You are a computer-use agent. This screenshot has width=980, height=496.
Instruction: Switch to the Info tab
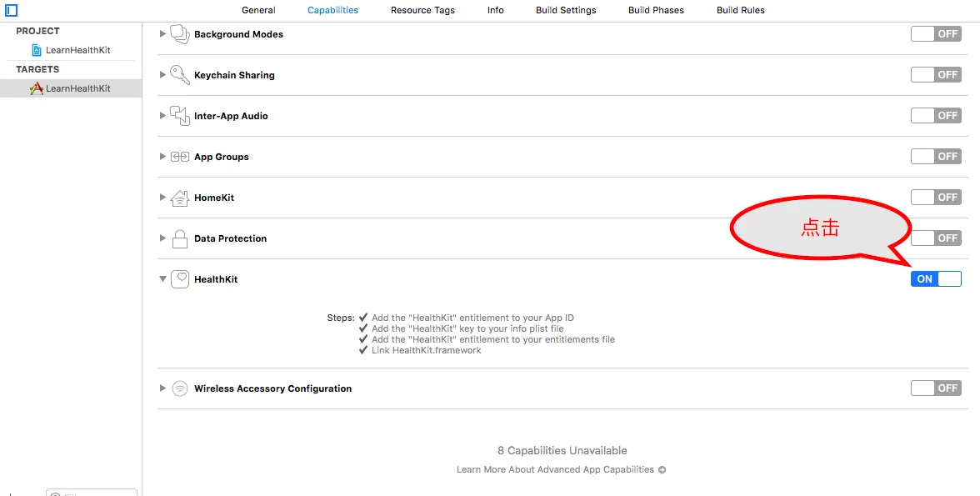(x=496, y=10)
